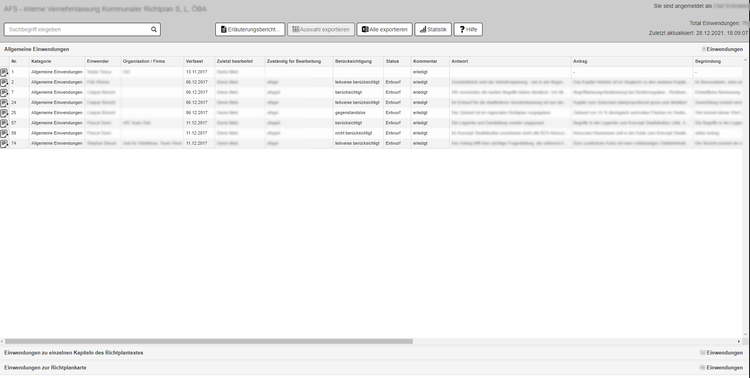This screenshot has height=378, width=750.
Task: Sort by the Kommentar column header
Action: pos(425,61)
